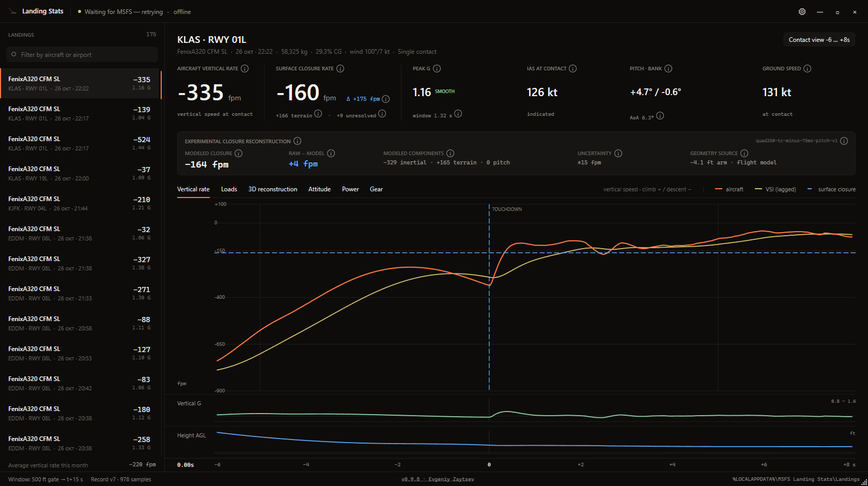The width and height of the screenshot is (868, 486).
Task: Open the Loads tab
Action: tap(229, 189)
